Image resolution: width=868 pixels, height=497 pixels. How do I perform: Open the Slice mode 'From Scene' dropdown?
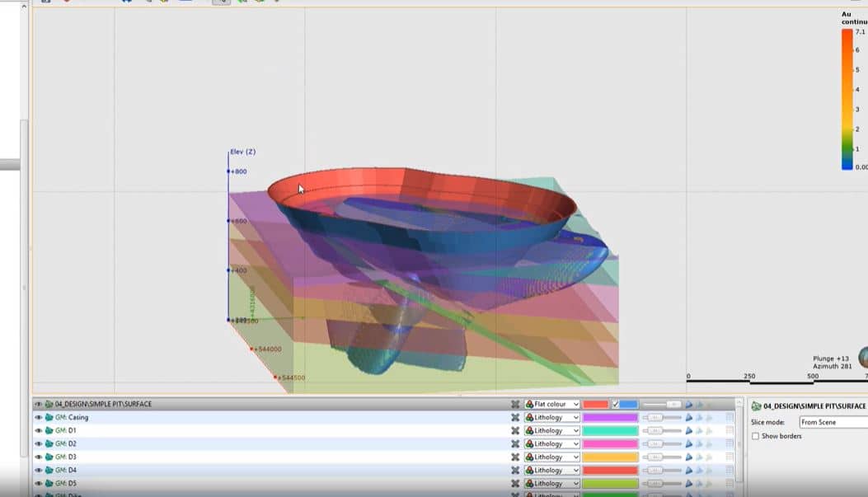tap(833, 422)
